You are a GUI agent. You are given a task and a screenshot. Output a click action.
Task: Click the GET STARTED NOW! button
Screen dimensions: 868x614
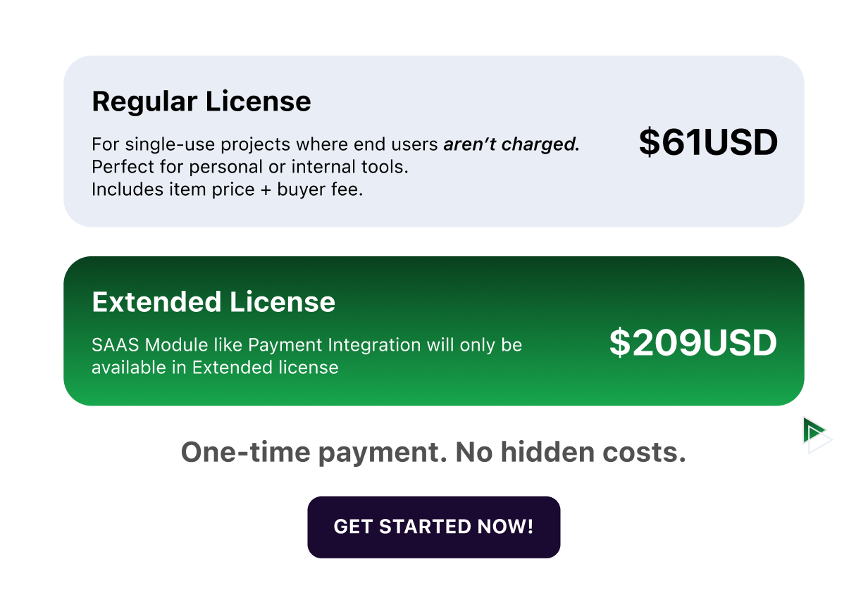[x=434, y=527]
